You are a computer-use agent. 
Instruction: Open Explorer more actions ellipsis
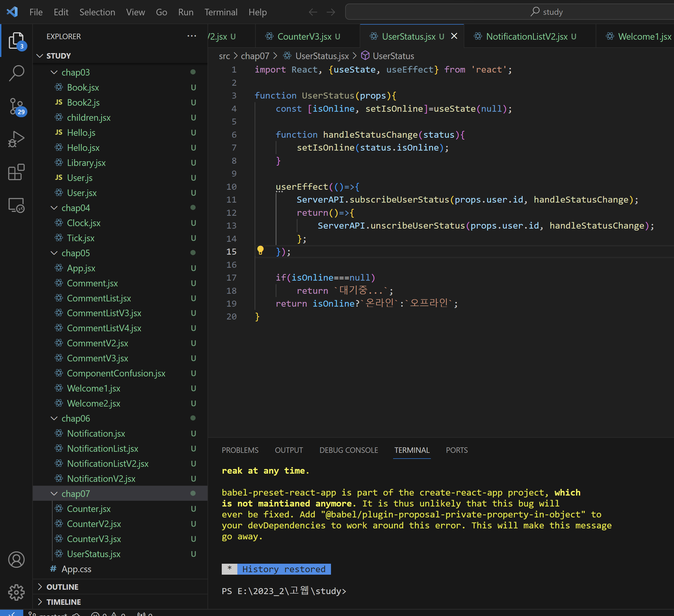click(x=192, y=36)
